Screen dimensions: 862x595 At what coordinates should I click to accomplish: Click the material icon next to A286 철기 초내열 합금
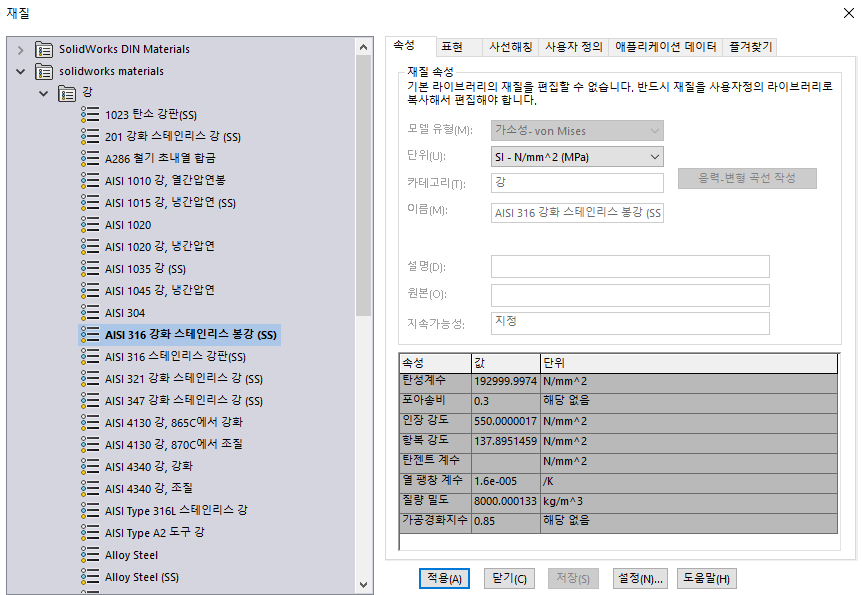point(90,158)
